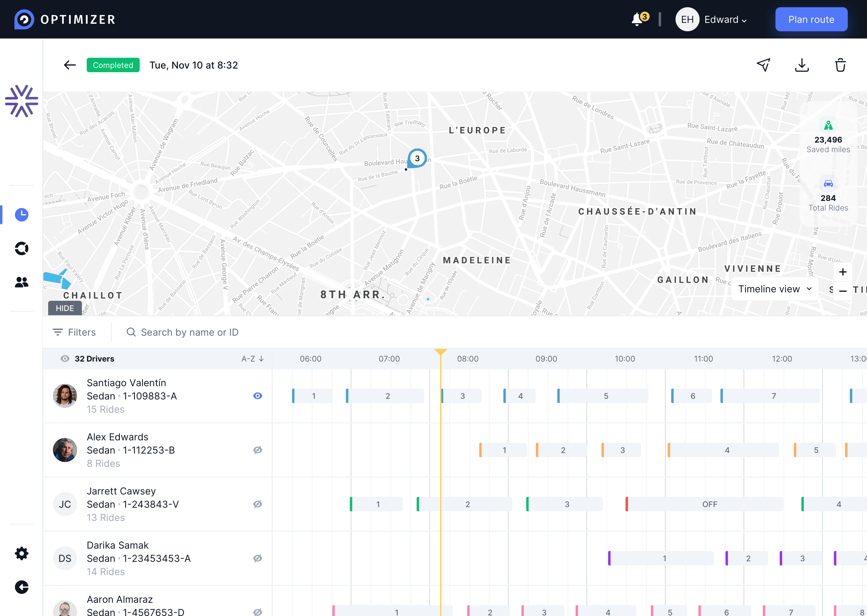Expand the Edward user menu
This screenshot has width=867, height=616.
pos(725,20)
